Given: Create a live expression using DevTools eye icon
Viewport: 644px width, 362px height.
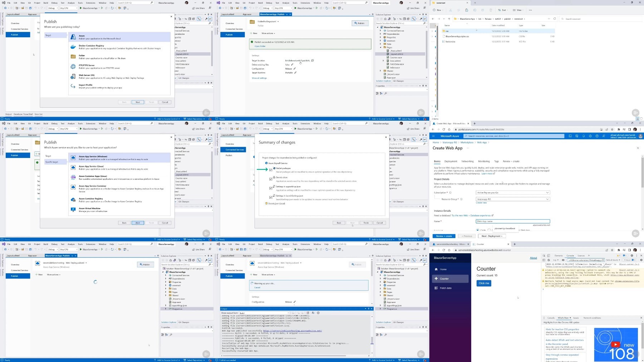Looking at the screenshot, I should 563,260.
